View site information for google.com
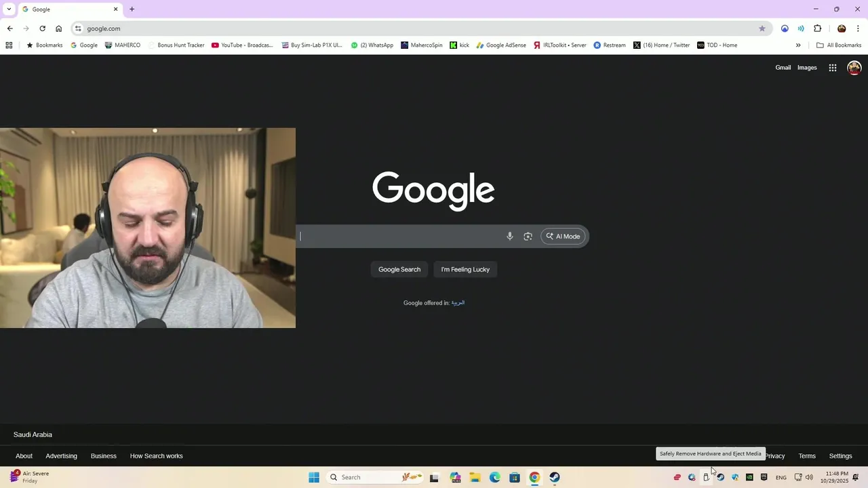Viewport: 868px width, 488px height. 78,28
